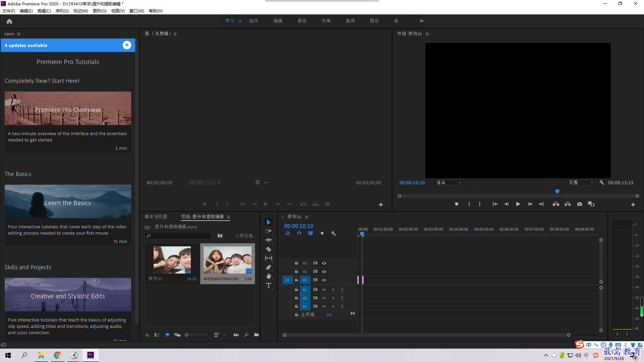The width and height of the screenshot is (644, 362).
Task: Select the Ripple Edit tool
Action: tap(269, 240)
